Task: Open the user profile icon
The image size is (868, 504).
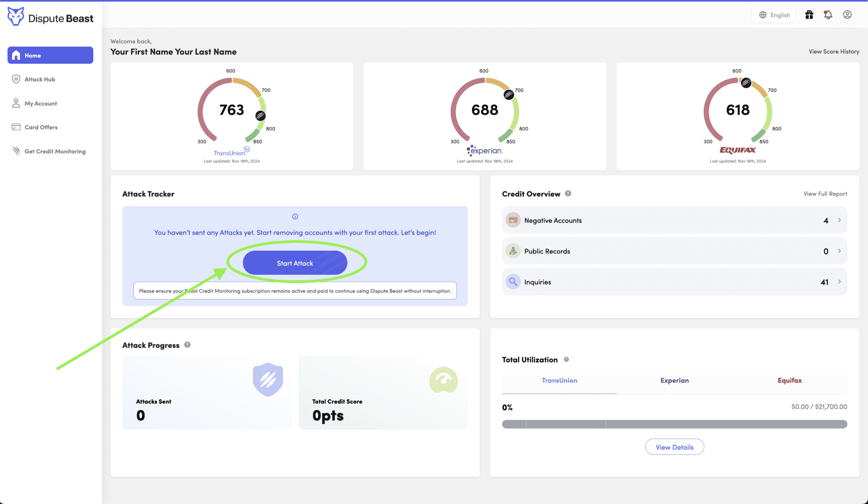Action: coord(847,14)
